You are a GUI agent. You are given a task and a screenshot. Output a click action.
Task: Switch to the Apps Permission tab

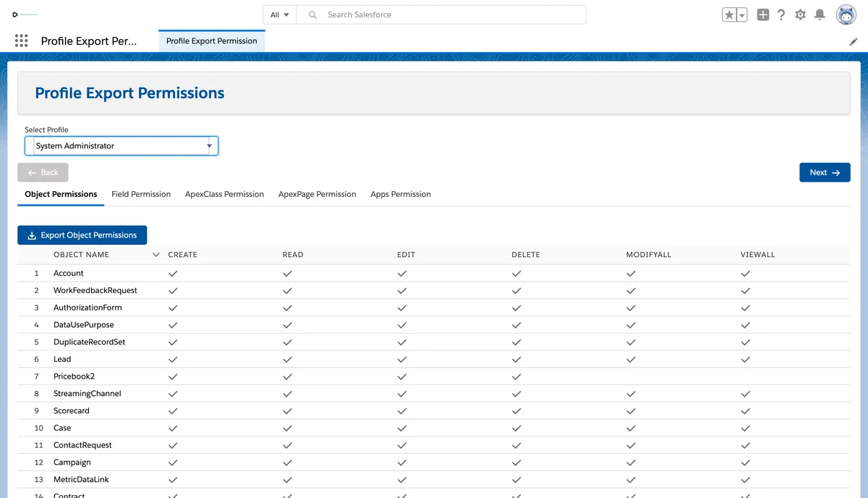tap(401, 194)
